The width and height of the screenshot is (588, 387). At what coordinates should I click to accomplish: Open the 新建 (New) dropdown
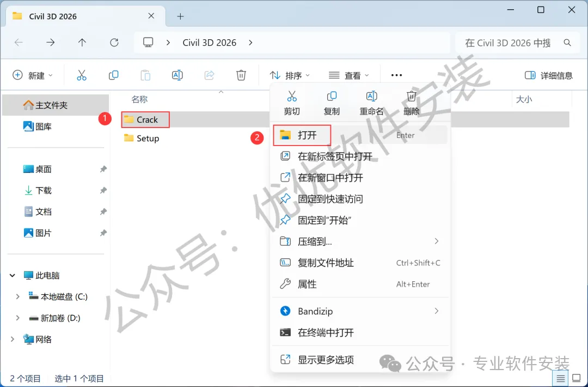[x=33, y=75]
